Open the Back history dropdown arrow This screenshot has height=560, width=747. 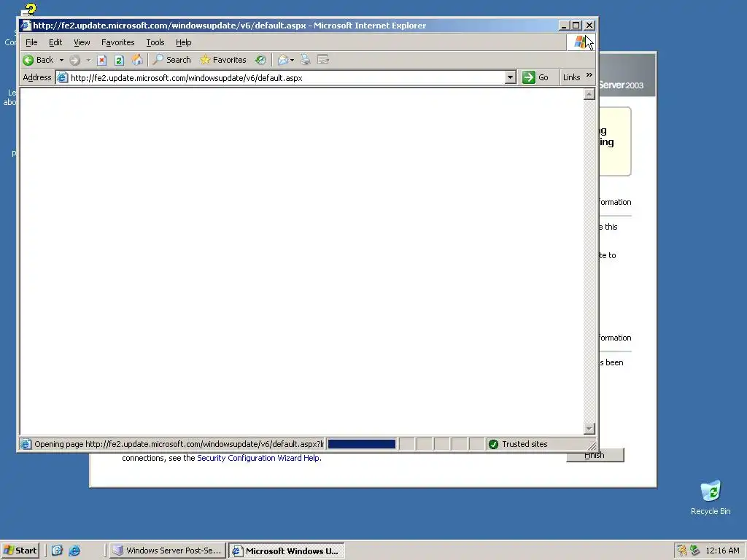[61, 60]
